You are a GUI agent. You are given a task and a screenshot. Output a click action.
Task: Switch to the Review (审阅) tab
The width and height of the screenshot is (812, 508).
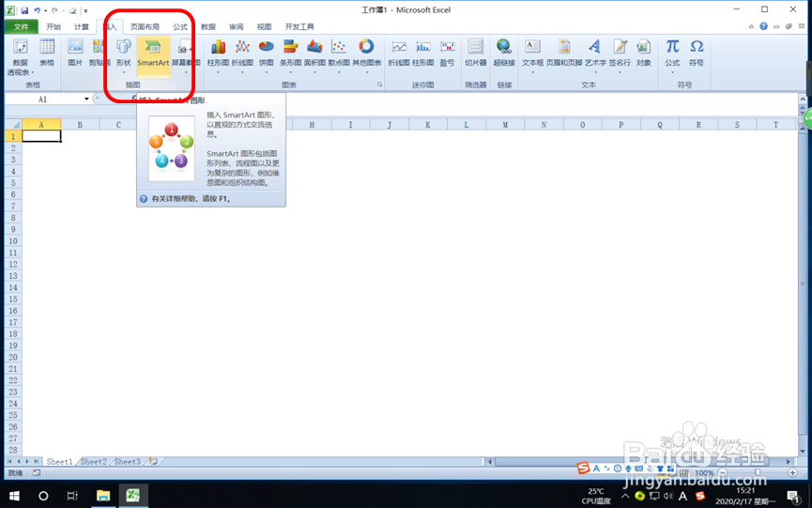[x=237, y=26]
